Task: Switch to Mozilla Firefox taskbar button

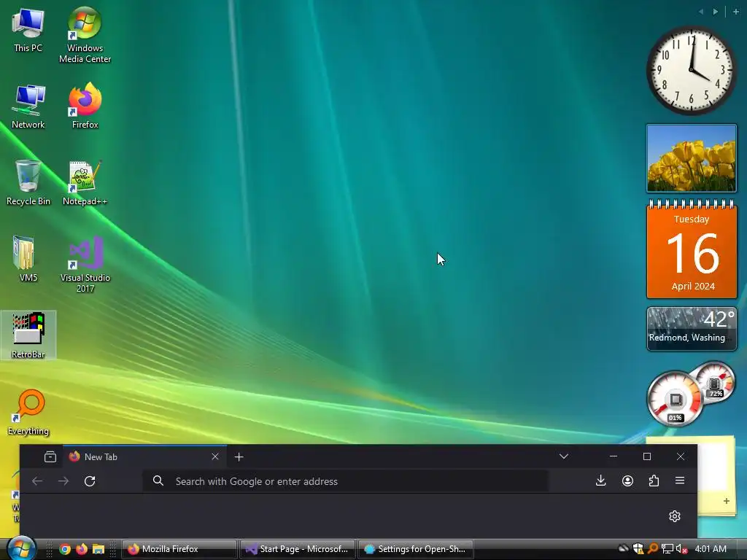Action: click(179, 549)
